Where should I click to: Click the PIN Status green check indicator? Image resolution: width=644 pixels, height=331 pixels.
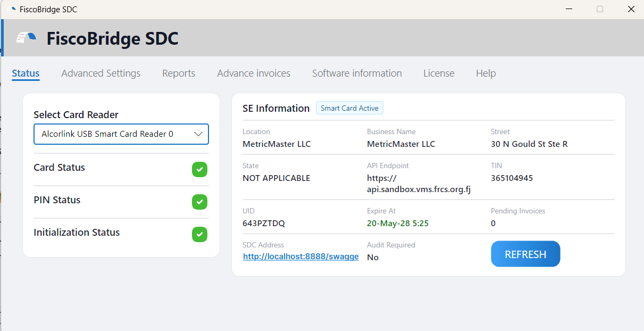[x=199, y=202]
